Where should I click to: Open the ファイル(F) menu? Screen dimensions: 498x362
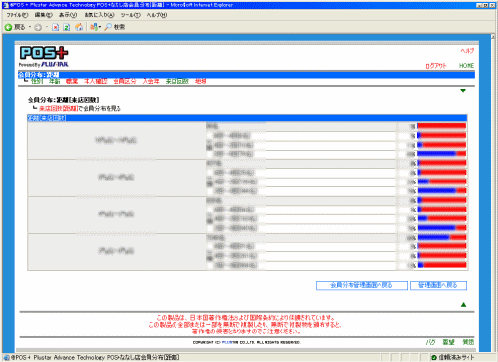17,15
